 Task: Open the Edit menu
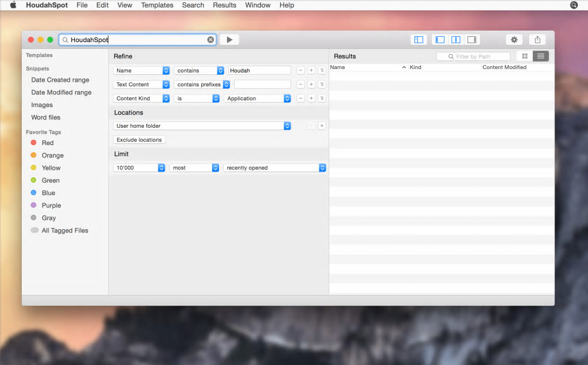pos(102,5)
